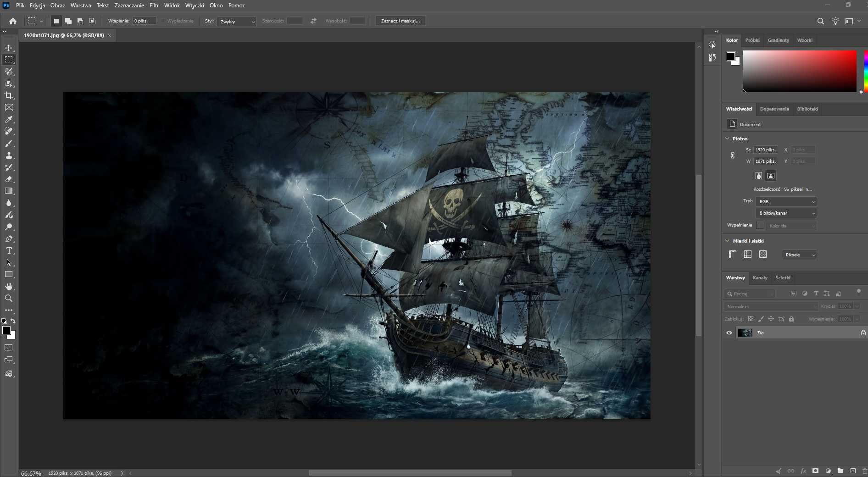Activate the Hand tool
Image resolution: width=868 pixels, height=477 pixels.
coord(9,286)
